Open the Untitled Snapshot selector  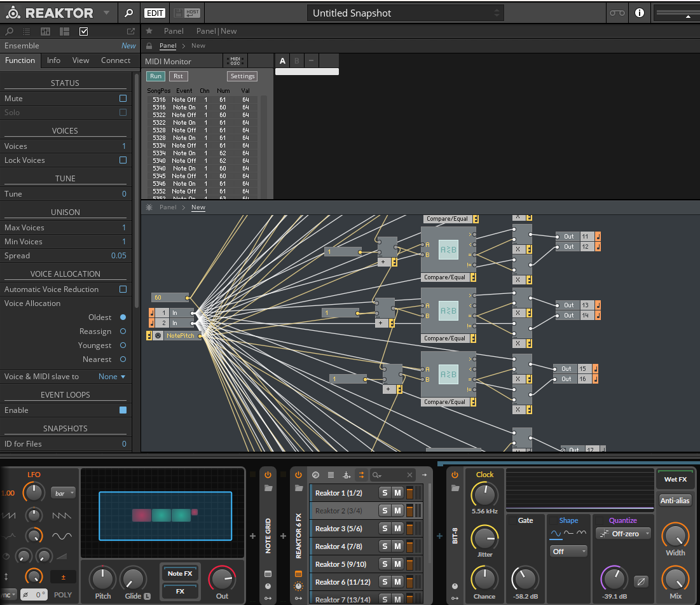click(x=406, y=13)
